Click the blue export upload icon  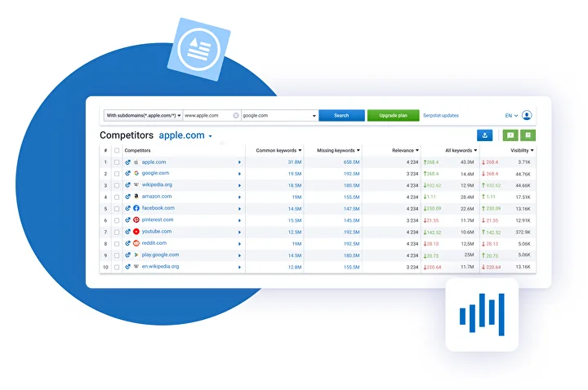[484, 135]
